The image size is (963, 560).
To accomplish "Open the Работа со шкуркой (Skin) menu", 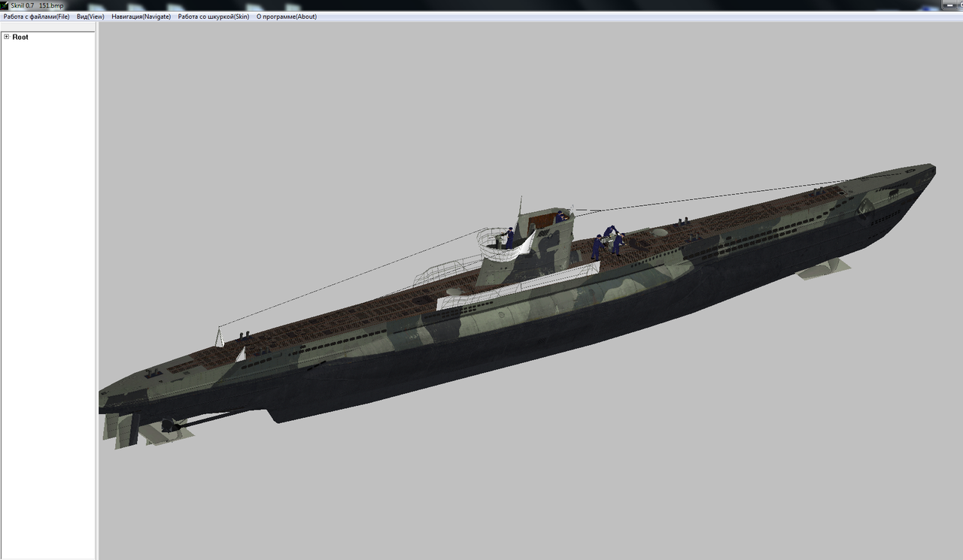I will coord(214,17).
